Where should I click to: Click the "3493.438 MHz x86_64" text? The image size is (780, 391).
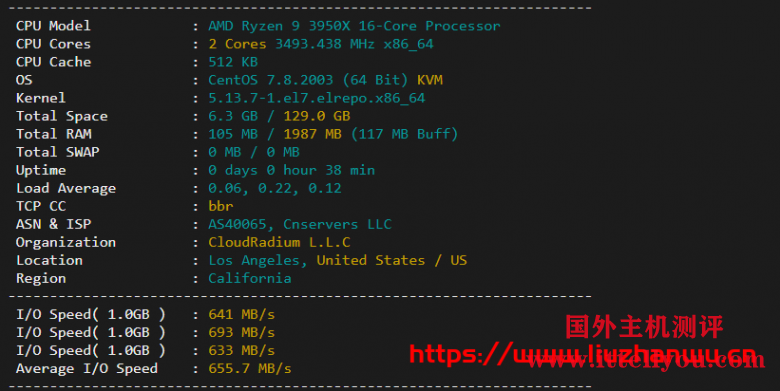pos(354,44)
